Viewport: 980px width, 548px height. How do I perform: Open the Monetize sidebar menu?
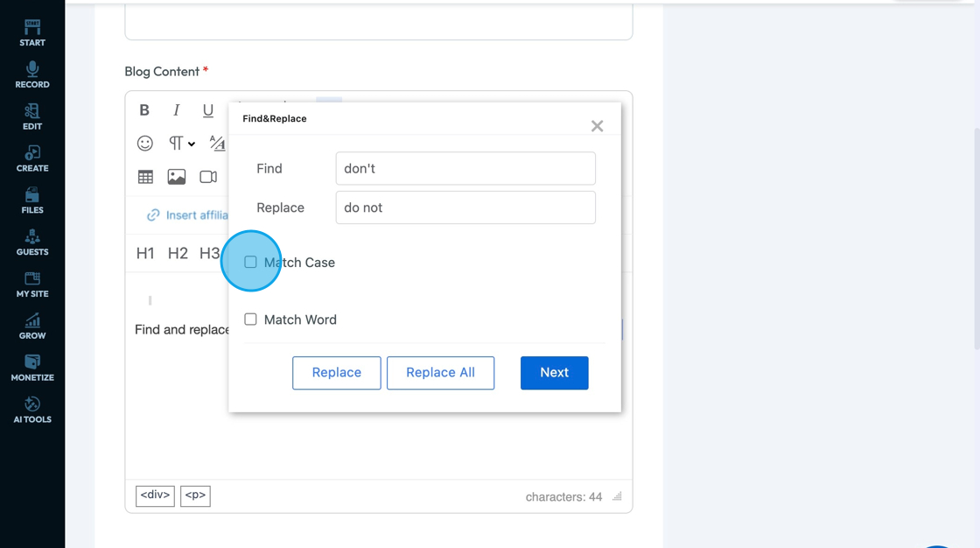[32, 368]
